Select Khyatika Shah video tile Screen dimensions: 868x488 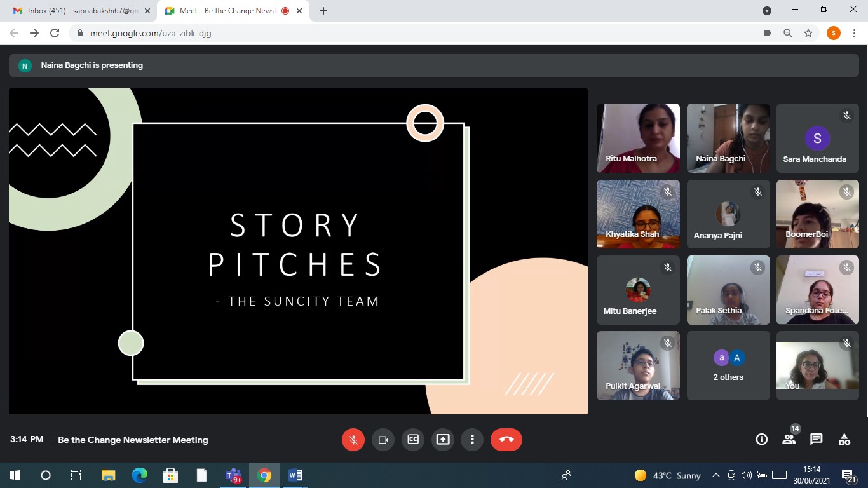tap(638, 214)
